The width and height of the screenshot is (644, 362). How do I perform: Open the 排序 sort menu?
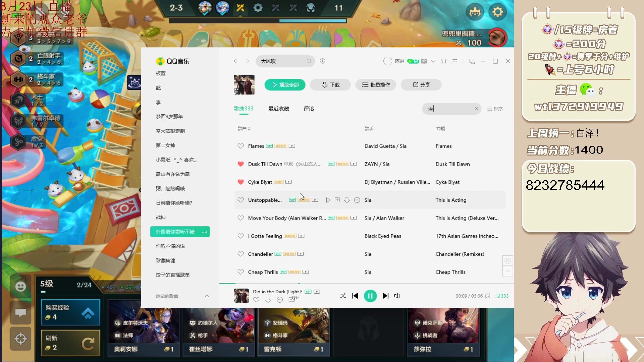pyautogui.click(x=495, y=109)
